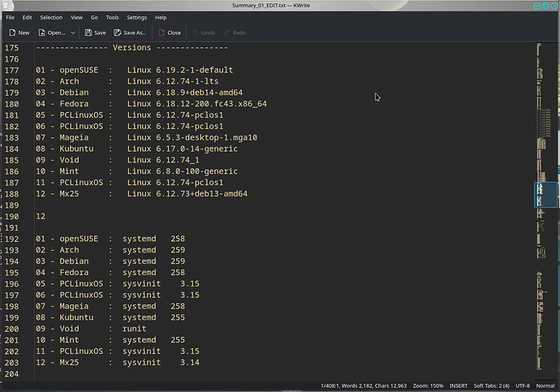This screenshot has height=392, width=560.
Task: Click 'Linux 6.12.73+deb13-amd64' on the Mx25 line
Action: click(x=187, y=194)
